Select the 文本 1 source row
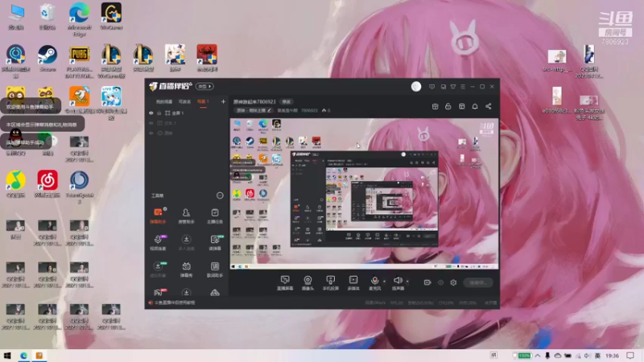 [x=187, y=123]
